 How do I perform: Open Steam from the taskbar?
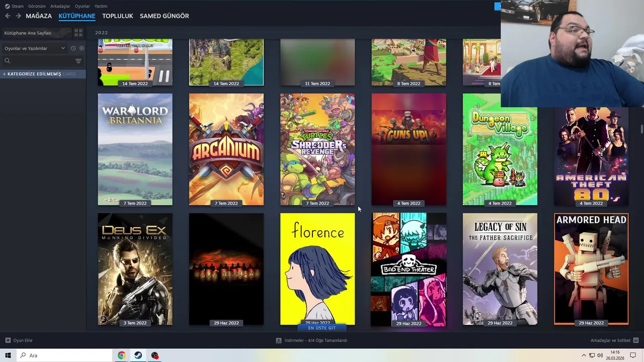pos(138,355)
